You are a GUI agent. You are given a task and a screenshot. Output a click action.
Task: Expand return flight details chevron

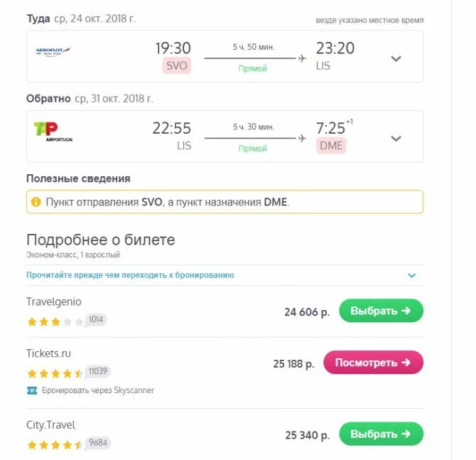pyautogui.click(x=396, y=138)
